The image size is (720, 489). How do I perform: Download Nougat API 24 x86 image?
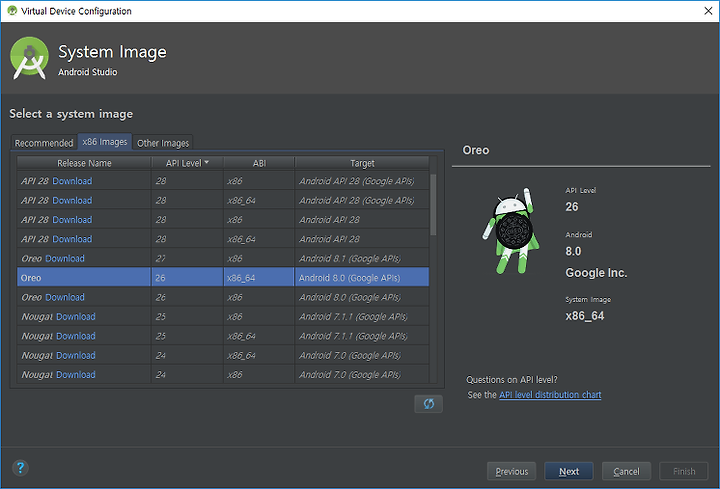(x=76, y=375)
